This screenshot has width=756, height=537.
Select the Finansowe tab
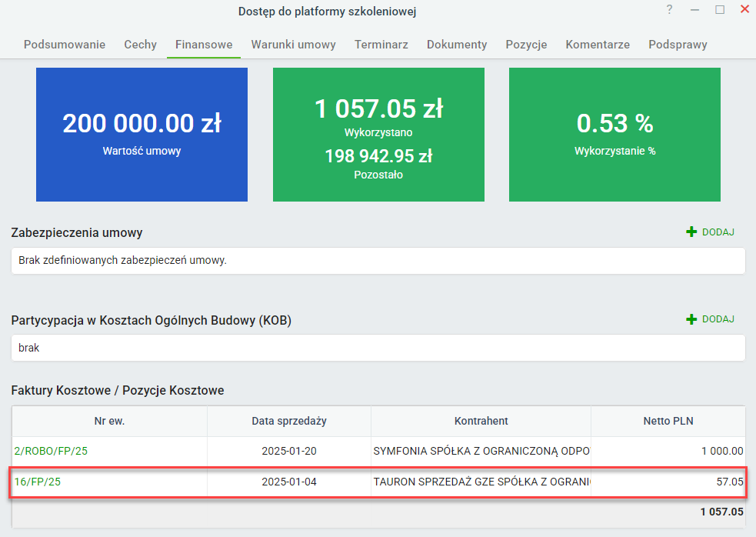(204, 45)
